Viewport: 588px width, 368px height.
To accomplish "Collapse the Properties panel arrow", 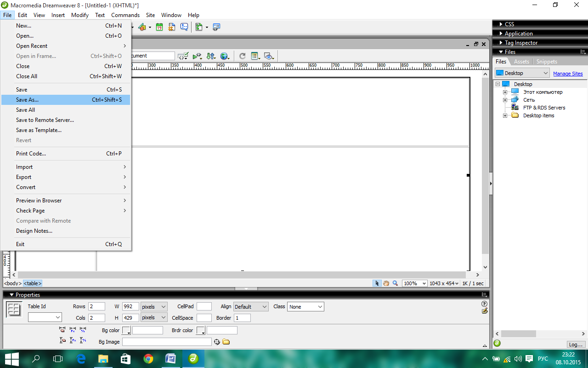I will tap(11, 295).
